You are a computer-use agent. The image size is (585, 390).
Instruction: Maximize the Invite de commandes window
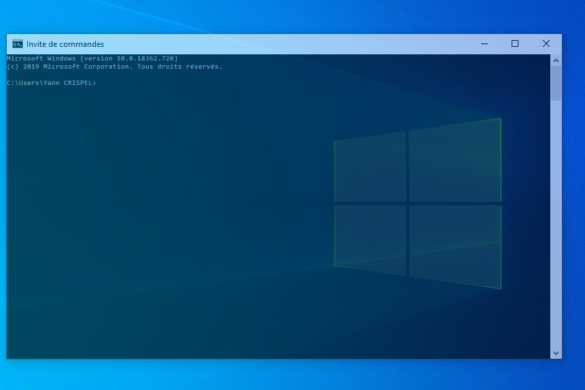[515, 44]
